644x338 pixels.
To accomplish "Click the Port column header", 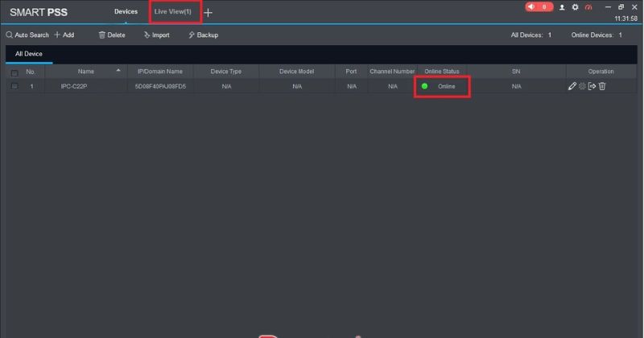I will pos(351,72).
